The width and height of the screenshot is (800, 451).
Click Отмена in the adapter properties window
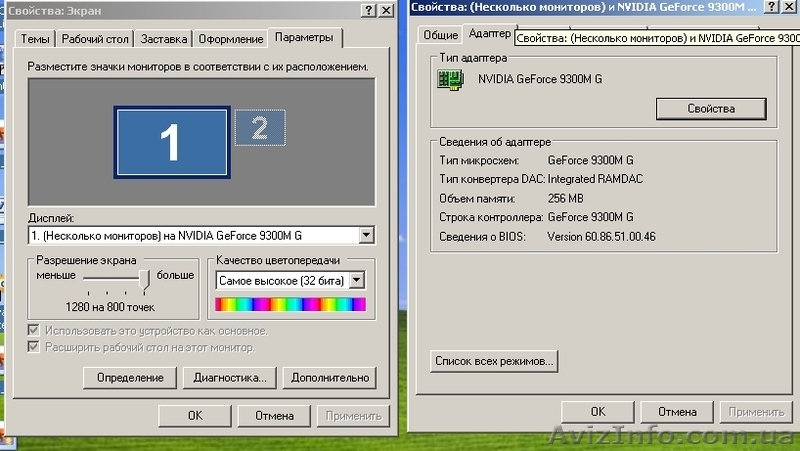point(677,412)
